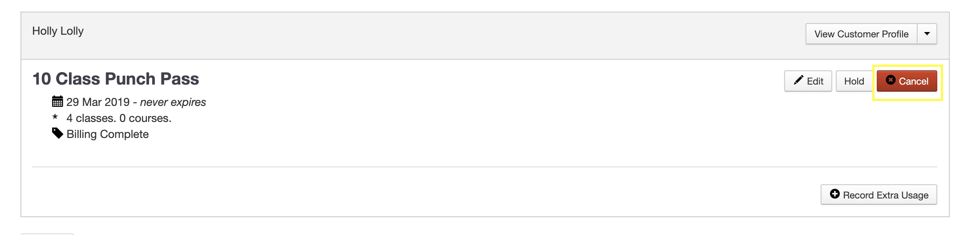The height and width of the screenshot is (235, 980).
Task: Click the calendar icon before the date
Action: pos(57,101)
